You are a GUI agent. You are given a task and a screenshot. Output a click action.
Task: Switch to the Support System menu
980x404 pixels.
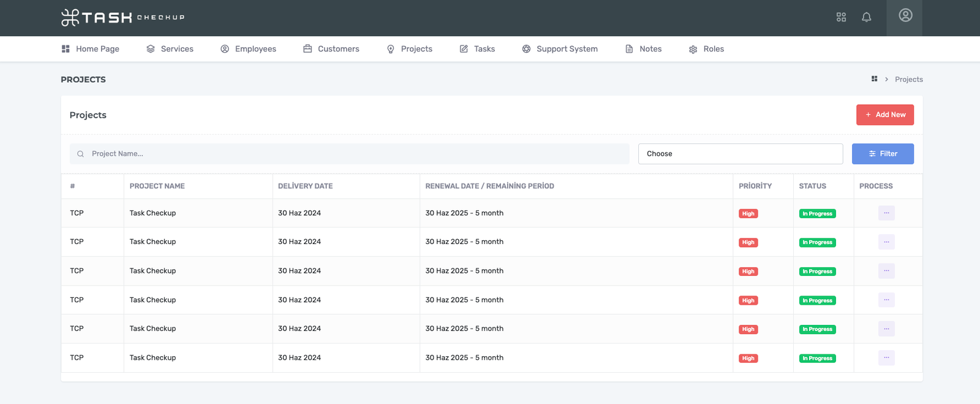point(560,49)
